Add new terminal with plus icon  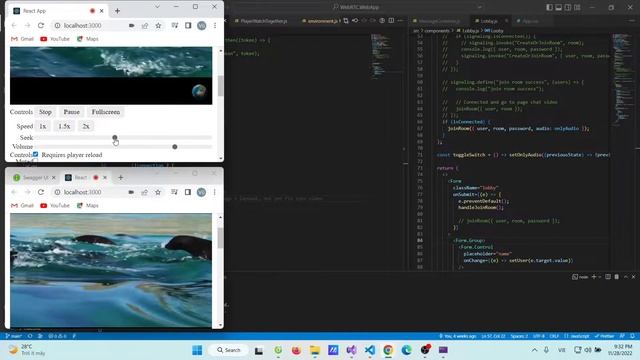click(594, 277)
